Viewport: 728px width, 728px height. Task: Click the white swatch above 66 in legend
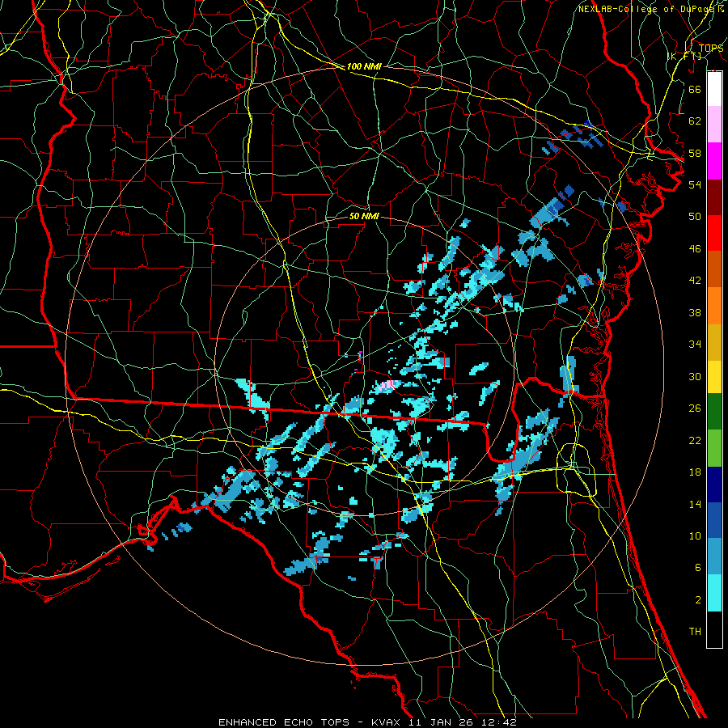pyautogui.click(x=714, y=89)
